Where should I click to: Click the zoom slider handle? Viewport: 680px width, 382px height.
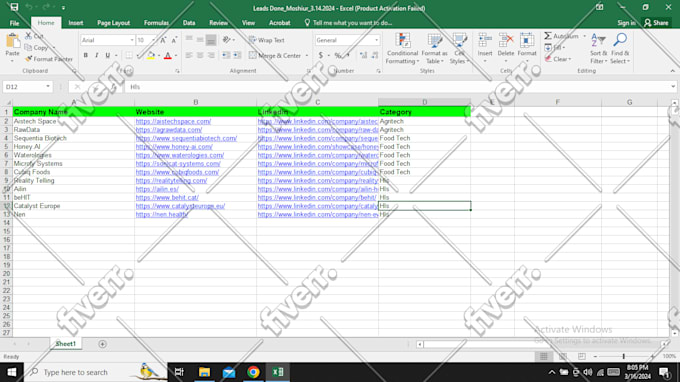[624, 356]
